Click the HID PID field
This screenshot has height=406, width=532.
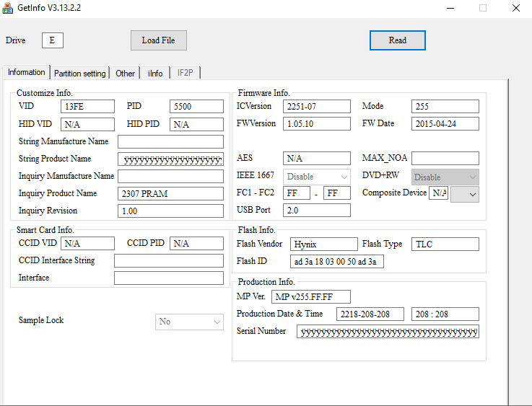pyautogui.click(x=196, y=124)
